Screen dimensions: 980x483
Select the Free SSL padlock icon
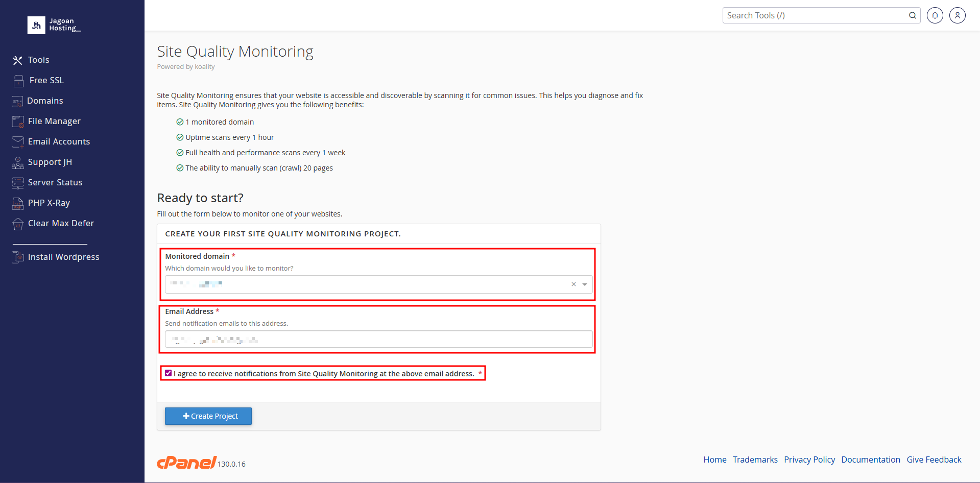(18, 80)
